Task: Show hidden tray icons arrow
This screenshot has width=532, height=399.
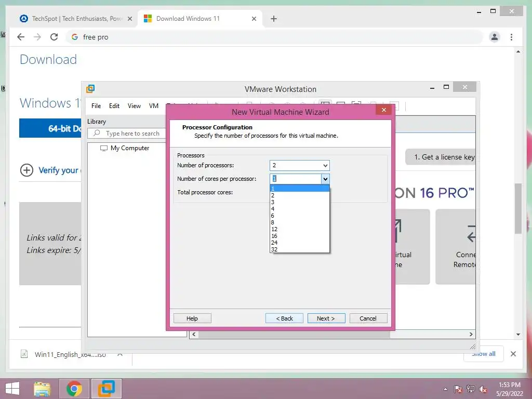Action: pos(445,389)
